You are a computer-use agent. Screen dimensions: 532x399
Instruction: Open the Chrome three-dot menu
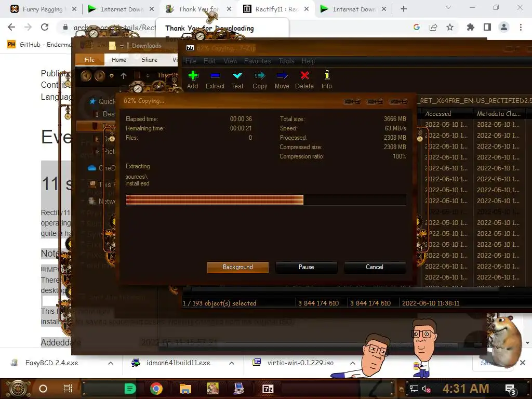coord(521,27)
